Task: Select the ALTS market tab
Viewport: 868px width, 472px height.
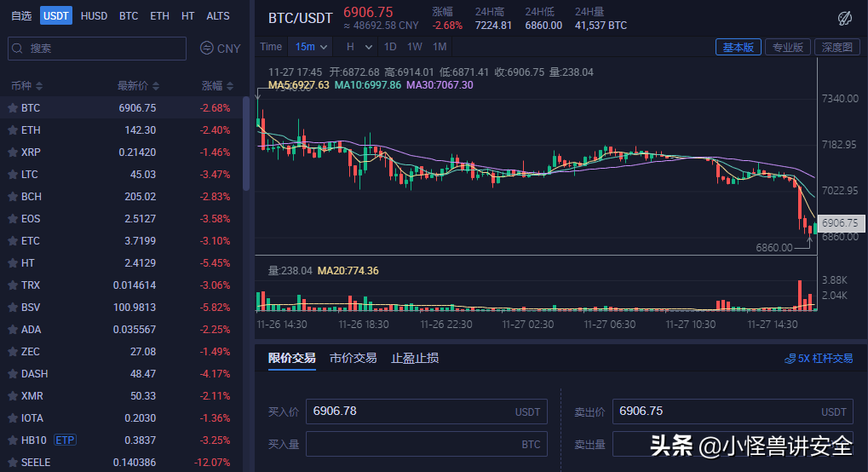Action: (x=217, y=16)
